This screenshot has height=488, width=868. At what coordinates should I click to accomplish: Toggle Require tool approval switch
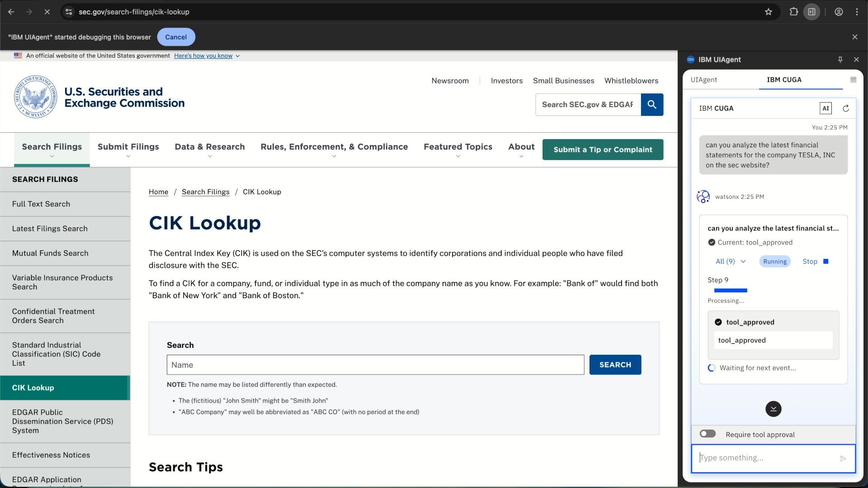tap(708, 434)
